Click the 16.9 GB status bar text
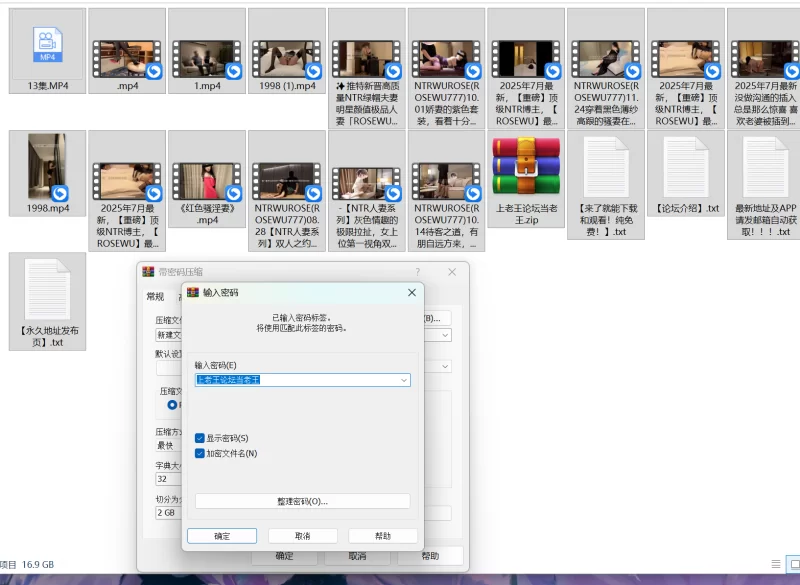Viewport: 800px width, 585px height. tap(38, 564)
